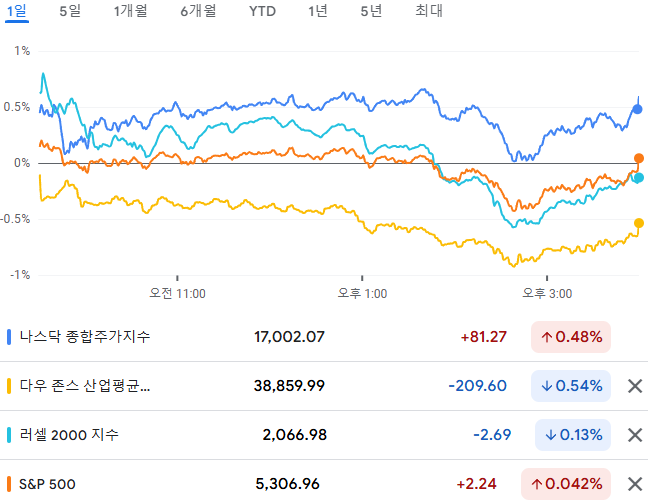Click the blue Nasdaq color swatch bar
Screen dimensions: 648x502
coord(9,337)
